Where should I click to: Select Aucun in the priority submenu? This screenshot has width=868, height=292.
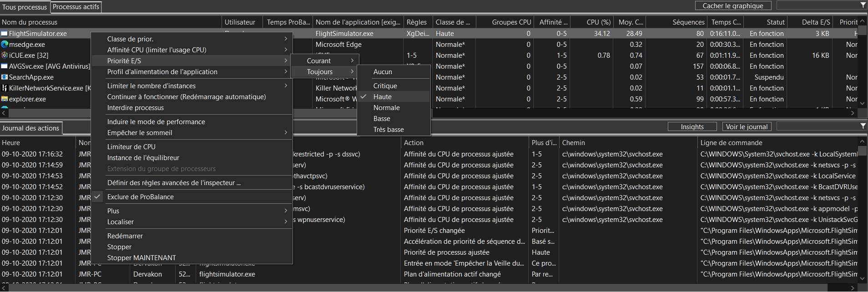click(394, 72)
